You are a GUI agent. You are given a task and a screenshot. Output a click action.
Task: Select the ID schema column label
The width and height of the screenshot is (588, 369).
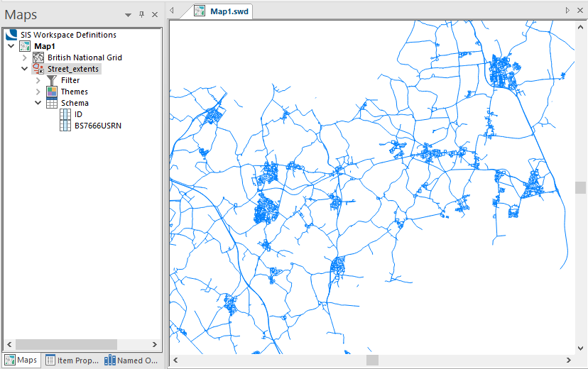tap(78, 114)
